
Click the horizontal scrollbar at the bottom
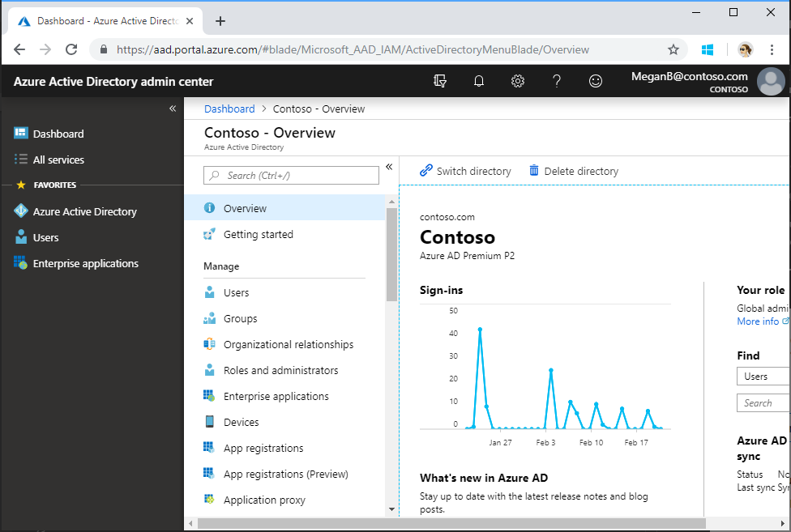point(451,524)
